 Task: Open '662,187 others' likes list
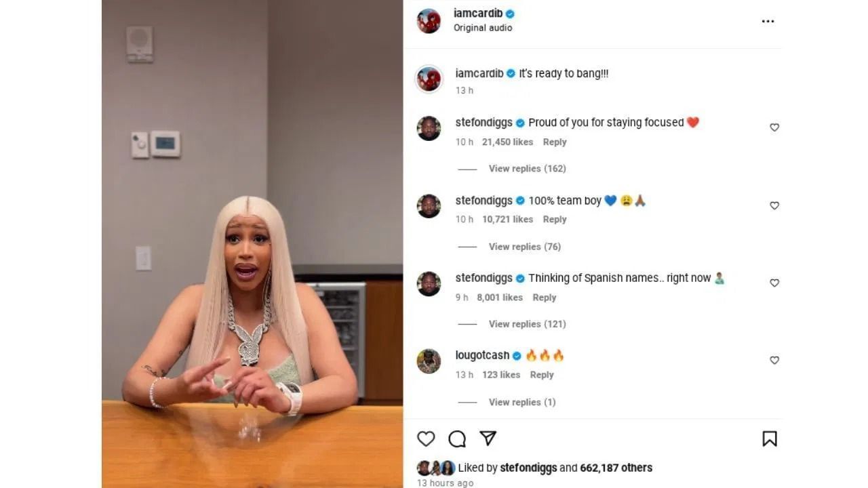point(616,468)
